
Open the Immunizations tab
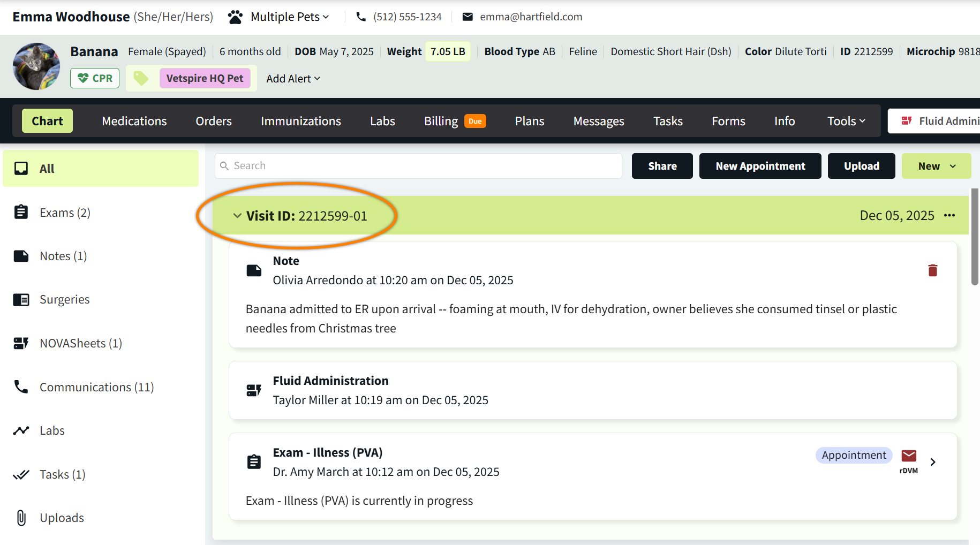pyautogui.click(x=301, y=121)
